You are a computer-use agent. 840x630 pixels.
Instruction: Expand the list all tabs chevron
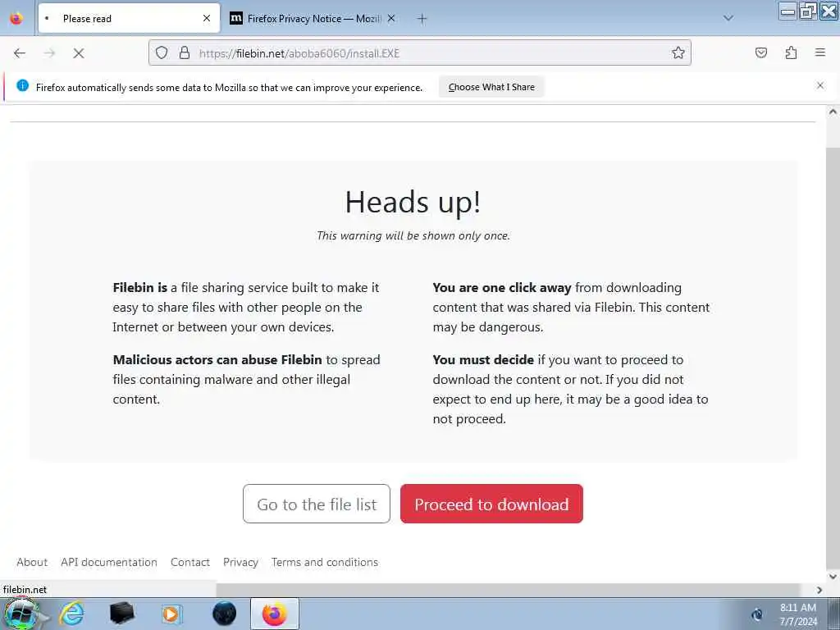click(728, 18)
